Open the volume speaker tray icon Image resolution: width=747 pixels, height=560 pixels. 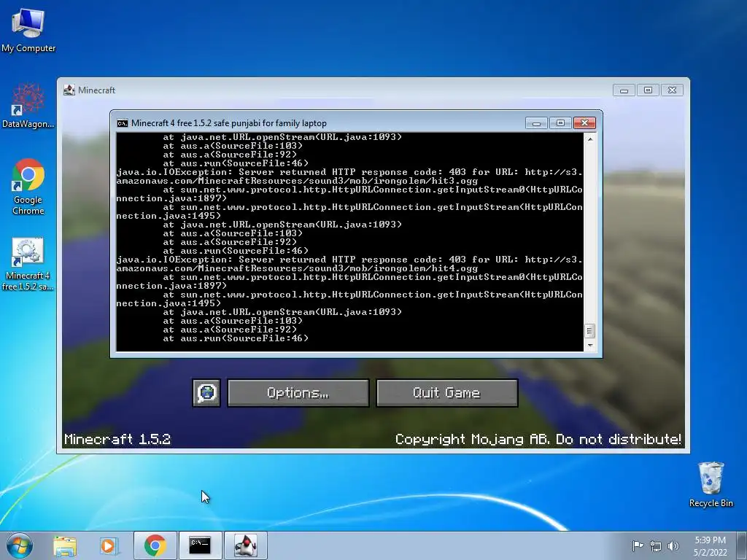tap(673, 546)
